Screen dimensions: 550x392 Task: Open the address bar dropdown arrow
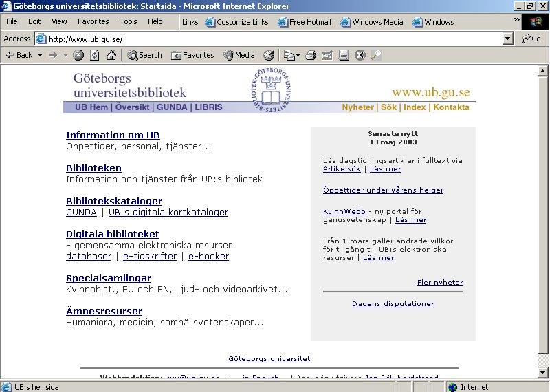click(508, 39)
